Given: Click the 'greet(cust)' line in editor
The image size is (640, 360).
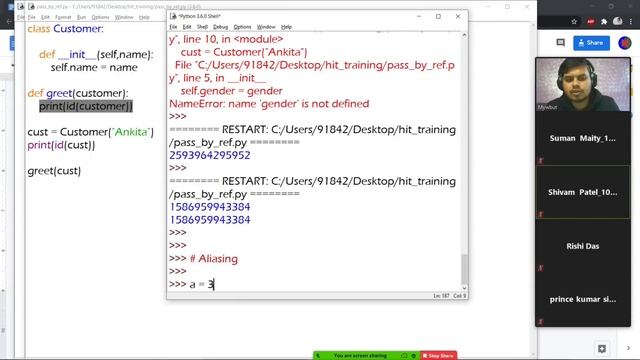Looking at the screenshot, I should pyautogui.click(x=54, y=171).
